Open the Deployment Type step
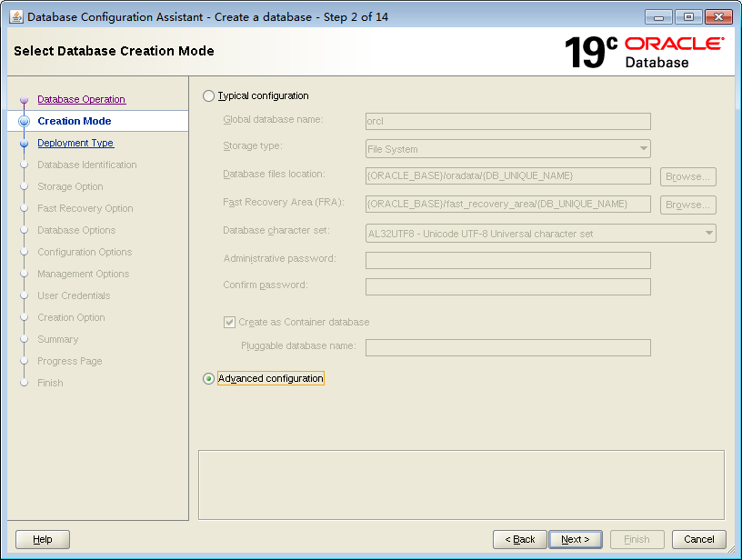Viewport: 742px width, 560px height. [75, 143]
